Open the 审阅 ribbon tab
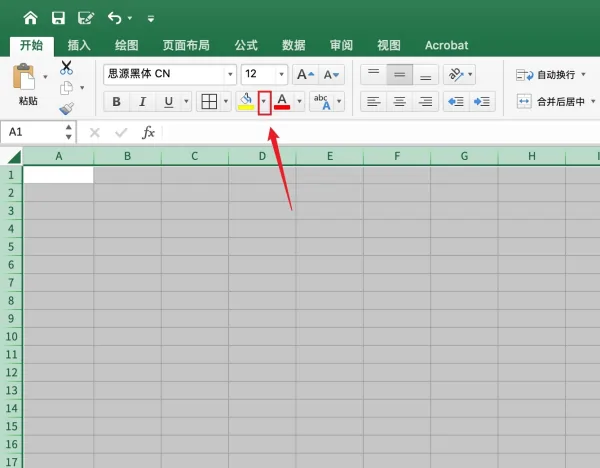The width and height of the screenshot is (600, 468). (341, 46)
